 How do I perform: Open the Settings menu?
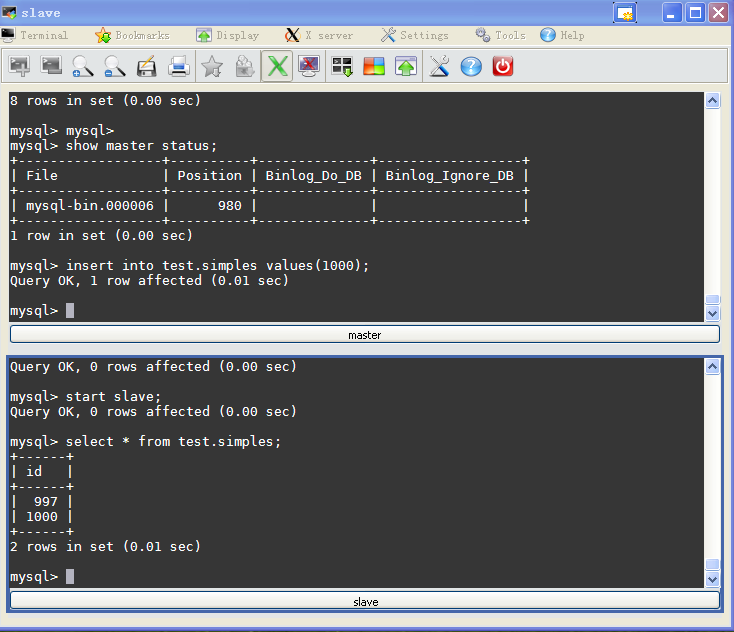415,35
